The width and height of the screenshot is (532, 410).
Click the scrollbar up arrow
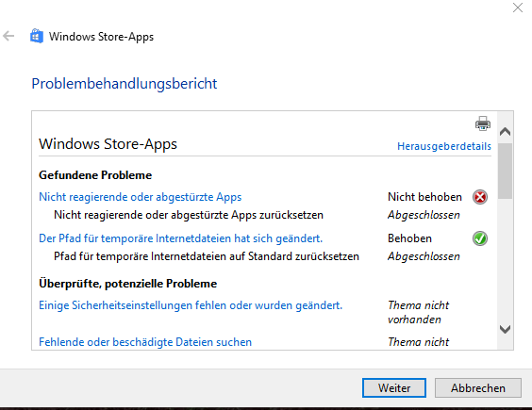point(506,131)
